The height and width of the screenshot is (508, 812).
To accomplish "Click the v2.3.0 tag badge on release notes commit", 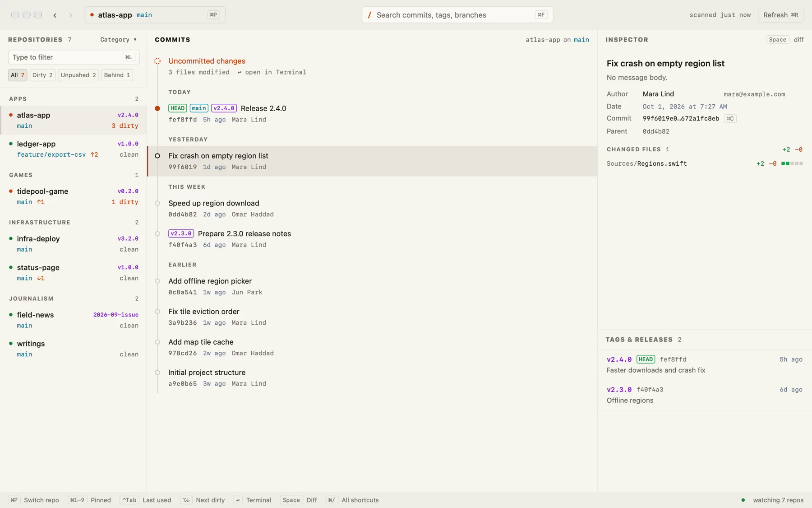I will tap(181, 233).
